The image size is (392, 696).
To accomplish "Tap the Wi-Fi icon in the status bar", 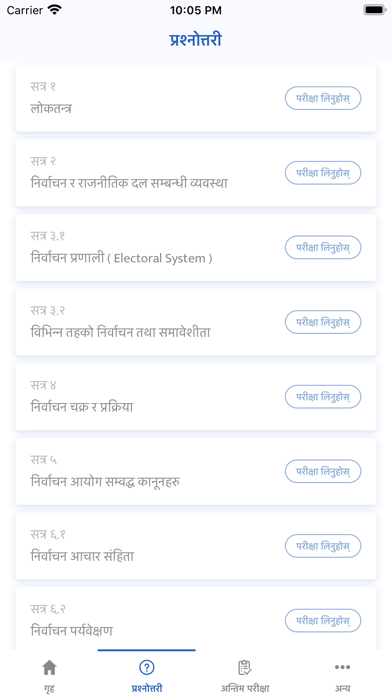I will (x=55, y=10).
